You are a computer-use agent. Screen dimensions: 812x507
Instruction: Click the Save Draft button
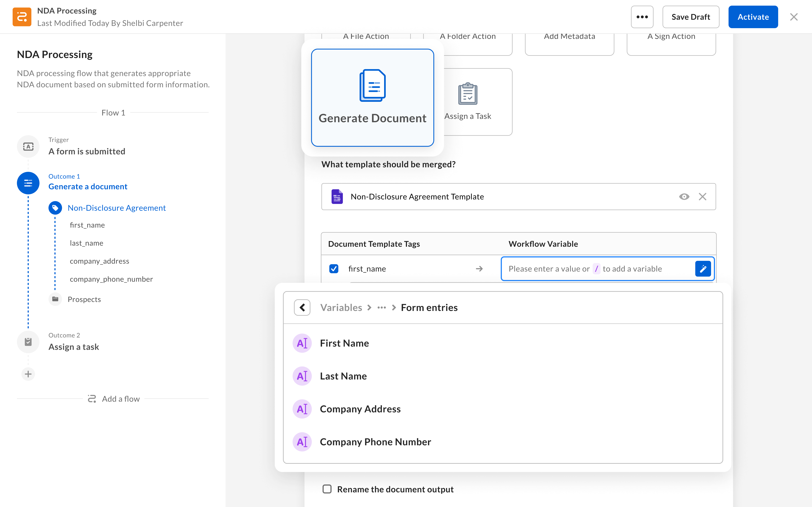690,17
